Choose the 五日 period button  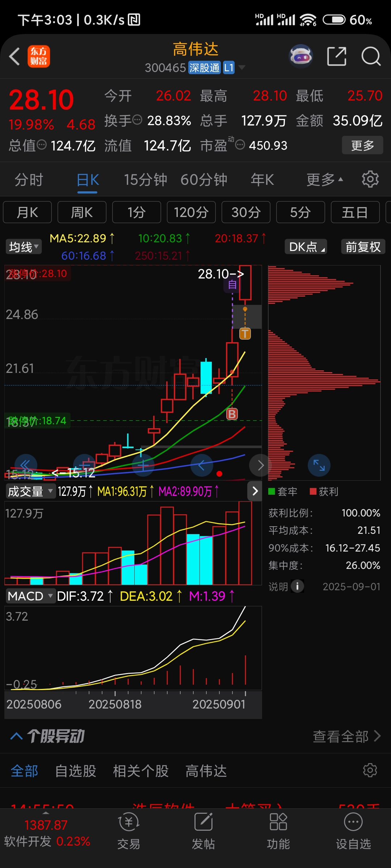click(355, 212)
